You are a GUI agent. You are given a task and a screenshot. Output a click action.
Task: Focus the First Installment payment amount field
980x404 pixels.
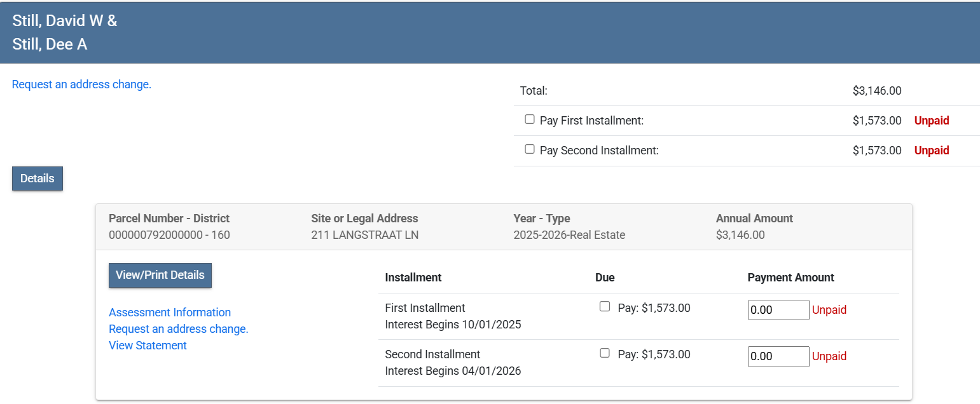pyautogui.click(x=778, y=310)
